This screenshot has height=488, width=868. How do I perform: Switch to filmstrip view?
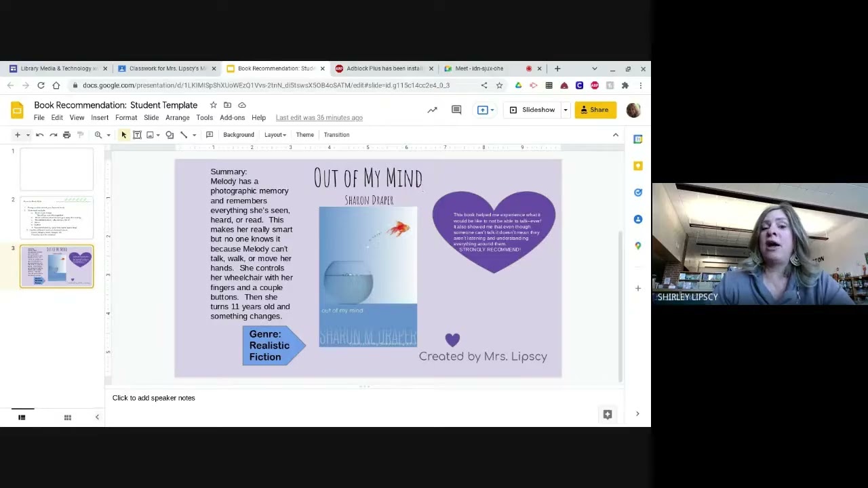point(22,418)
